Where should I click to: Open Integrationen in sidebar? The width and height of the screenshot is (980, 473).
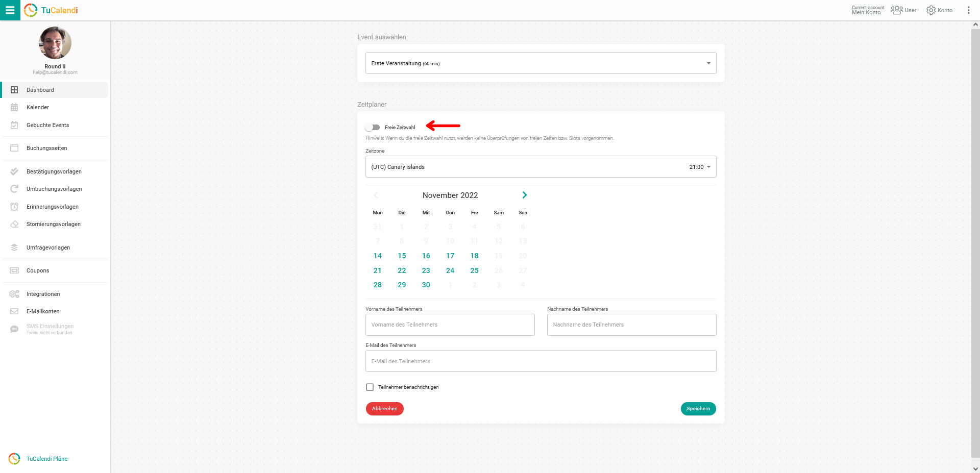point(55,294)
